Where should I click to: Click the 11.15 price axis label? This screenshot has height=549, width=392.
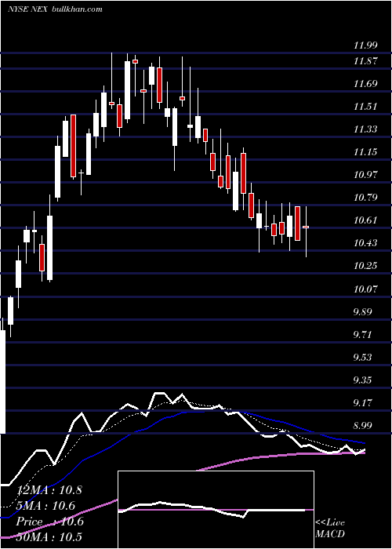click(365, 152)
